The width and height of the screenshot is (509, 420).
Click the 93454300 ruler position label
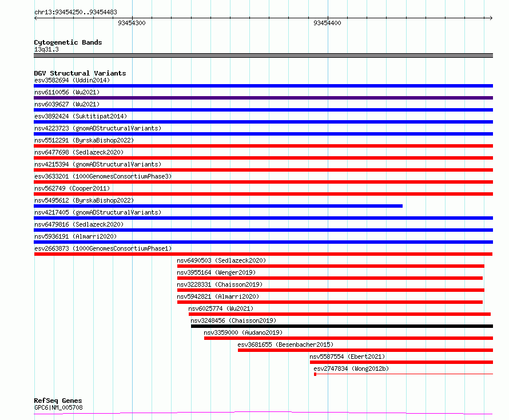tap(132, 23)
